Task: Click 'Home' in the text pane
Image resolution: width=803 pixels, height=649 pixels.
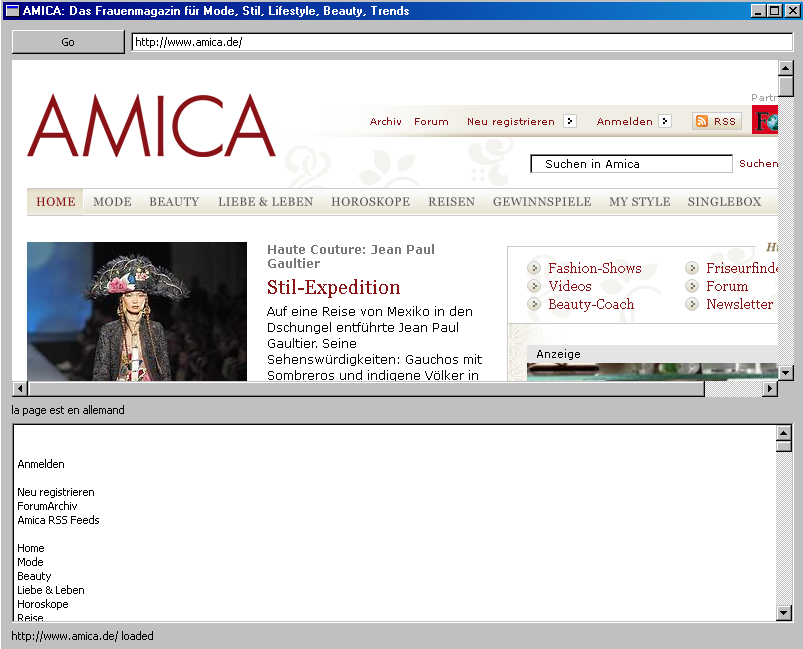Action: pos(31,548)
